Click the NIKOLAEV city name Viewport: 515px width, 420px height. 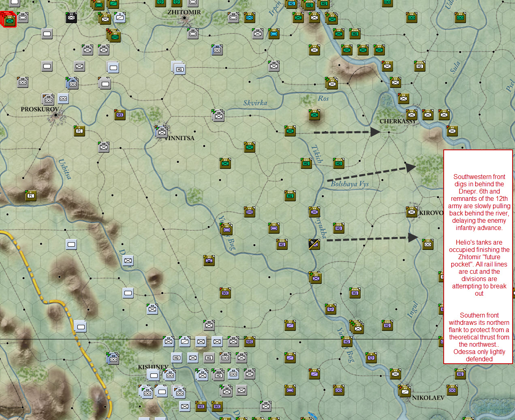pos(428,398)
